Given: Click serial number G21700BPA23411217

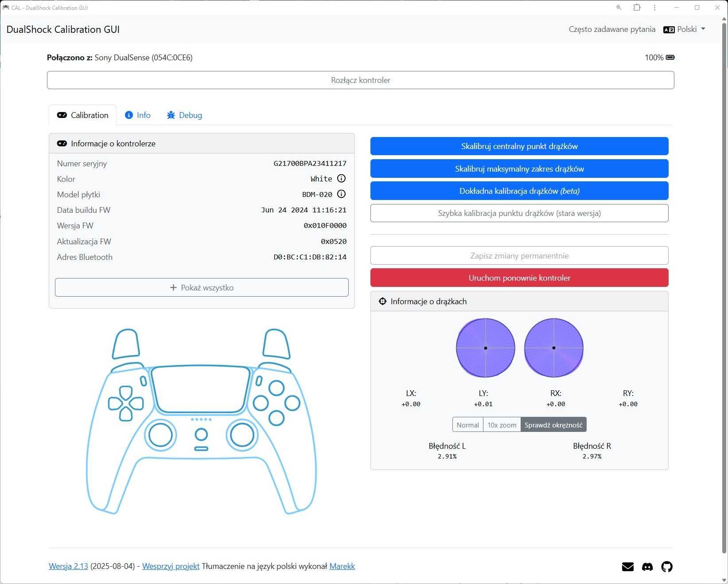Looking at the screenshot, I should tap(310, 164).
